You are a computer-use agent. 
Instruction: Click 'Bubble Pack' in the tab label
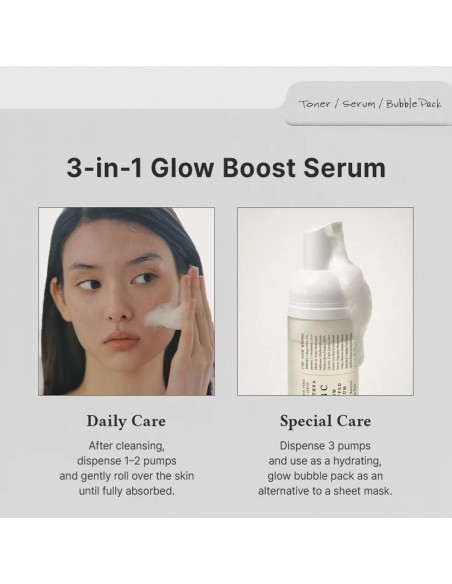coord(413,104)
